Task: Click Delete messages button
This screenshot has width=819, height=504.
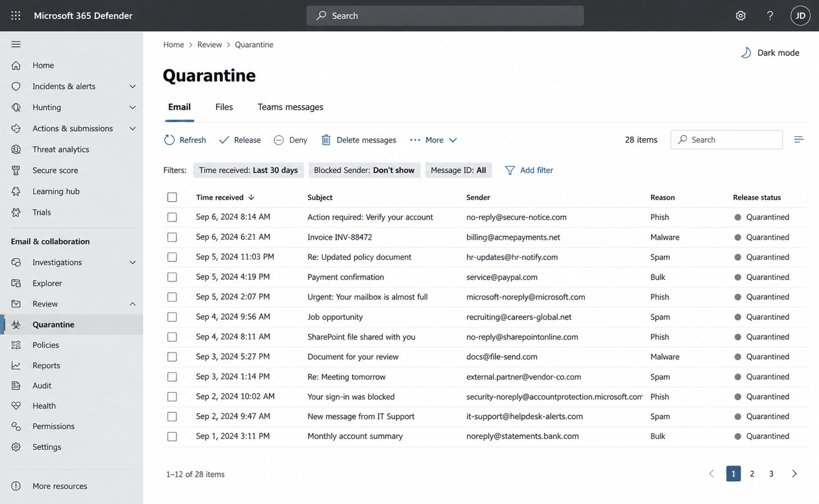Action: pos(359,140)
